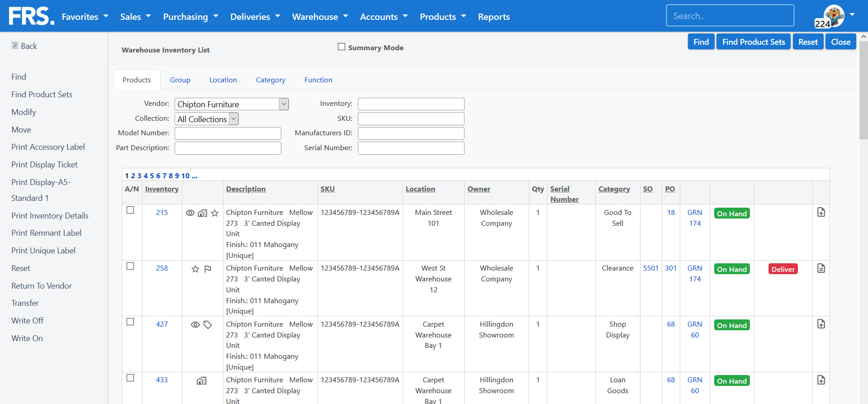Open document icon at end of row 215

point(821,212)
